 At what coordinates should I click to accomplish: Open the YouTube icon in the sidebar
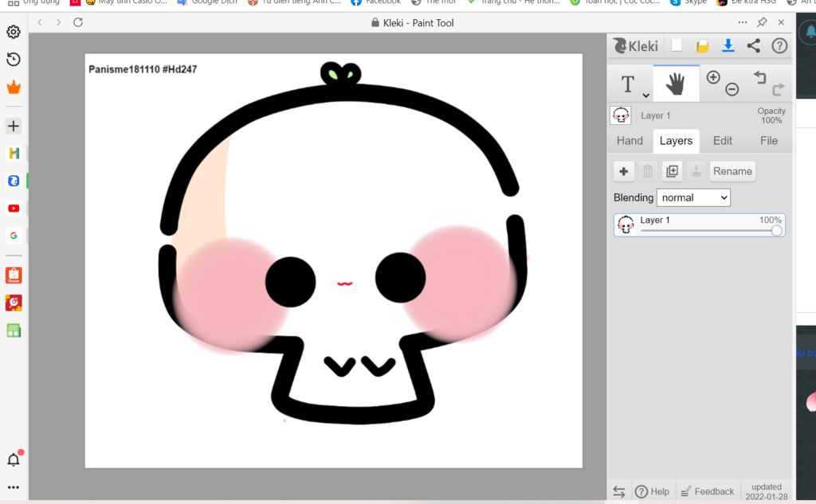14,208
